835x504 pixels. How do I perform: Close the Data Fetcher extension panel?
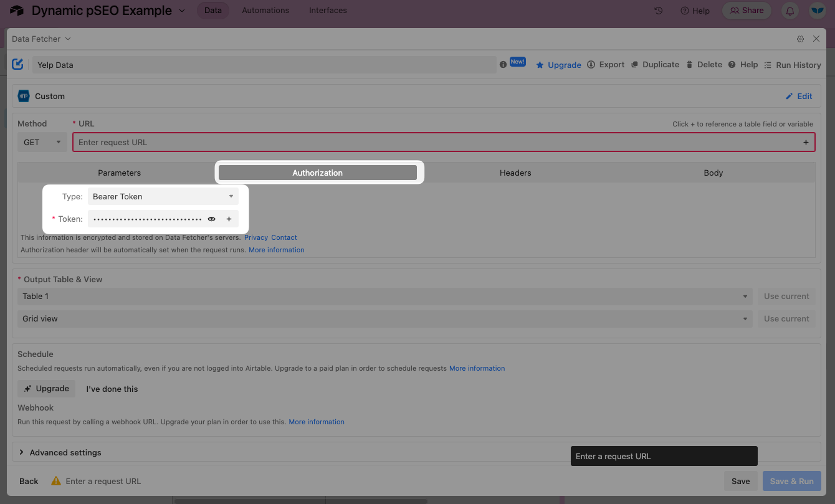[816, 39]
